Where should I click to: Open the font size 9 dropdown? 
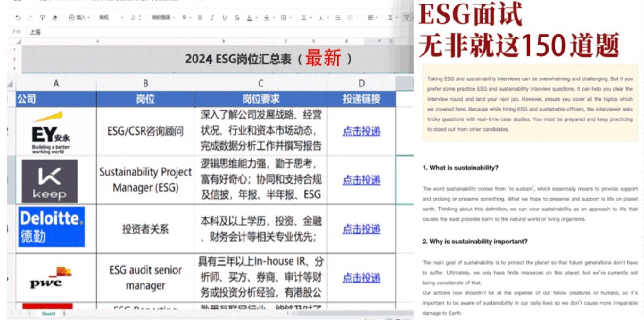coord(187,18)
